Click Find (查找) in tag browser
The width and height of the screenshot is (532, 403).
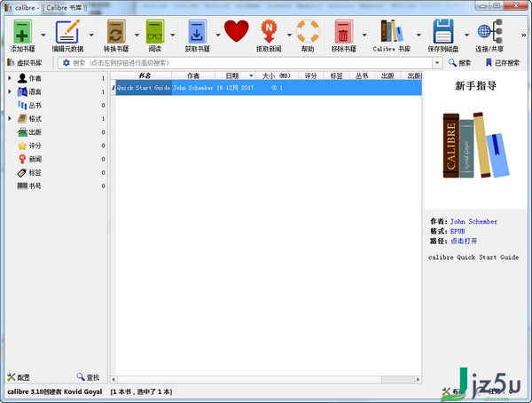(x=88, y=377)
